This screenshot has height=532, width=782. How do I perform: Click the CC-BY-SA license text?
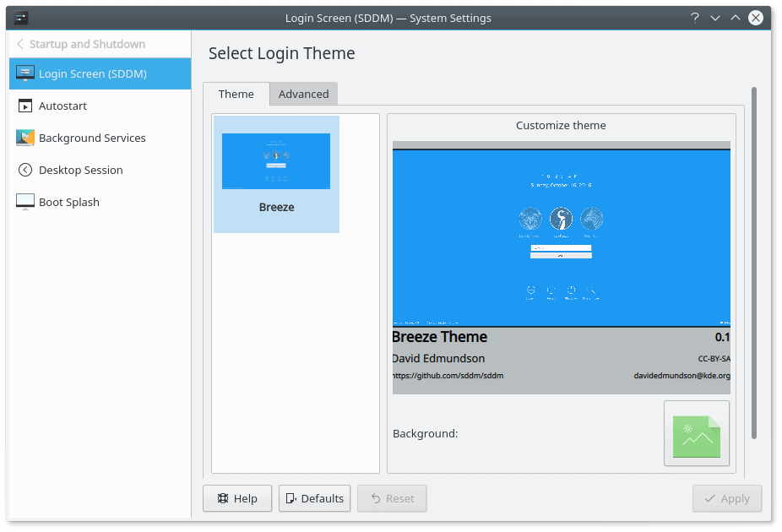pos(714,359)
